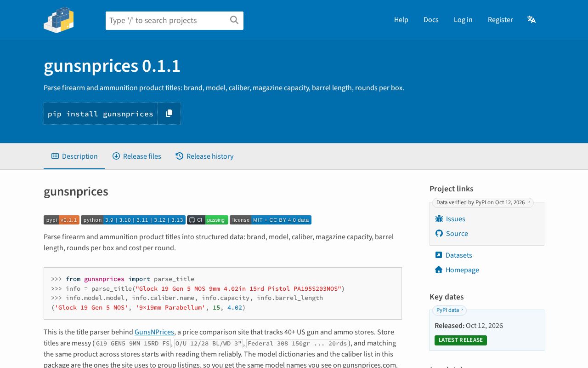The height and width of the screenshot is (368, 588).
Task: Click the search magnifier icon
Action: coord(234,20)
